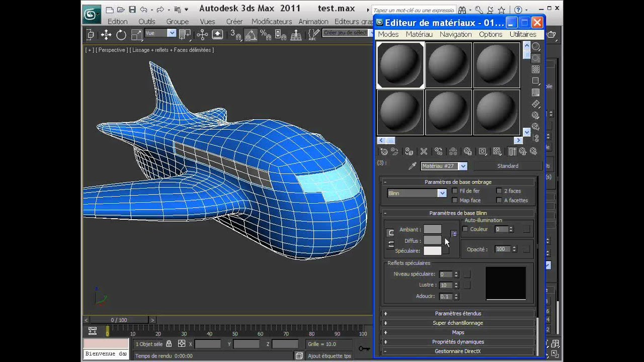Click the Ajout étiquette tps button
Screen dimensions: 644x362
[x=329, y=355]
